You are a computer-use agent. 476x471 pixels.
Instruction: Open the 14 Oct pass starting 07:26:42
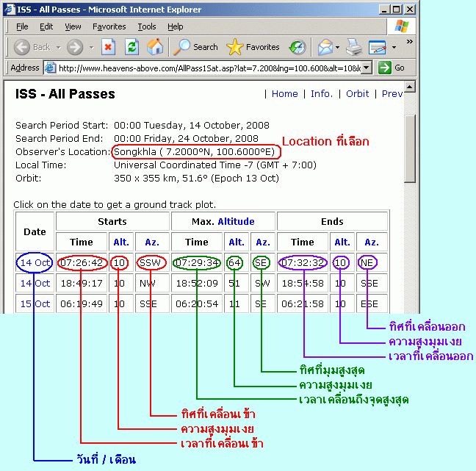[x=35, y=262]
